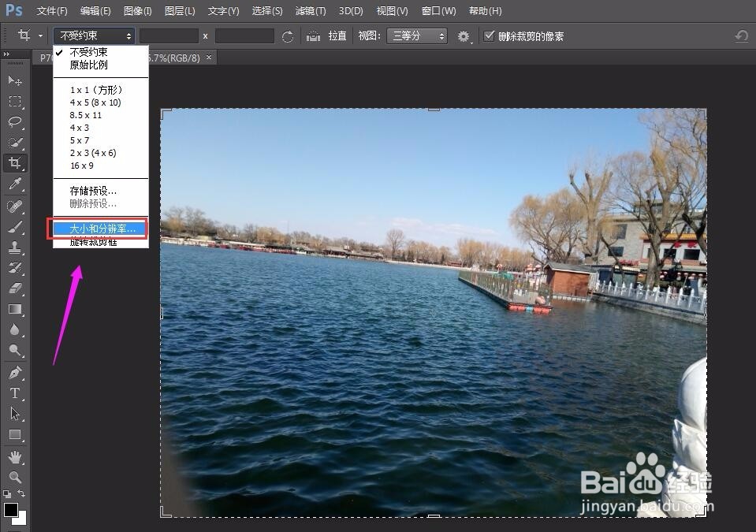Open the 选择(S) menu
Image resolution: width=756 pixels, height=532 pixels.
(267, 10)
